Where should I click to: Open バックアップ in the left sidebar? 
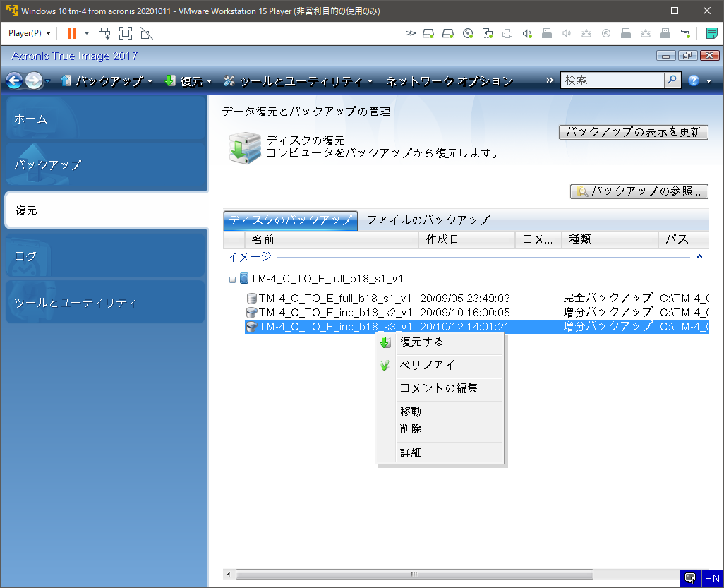point(106,165)
